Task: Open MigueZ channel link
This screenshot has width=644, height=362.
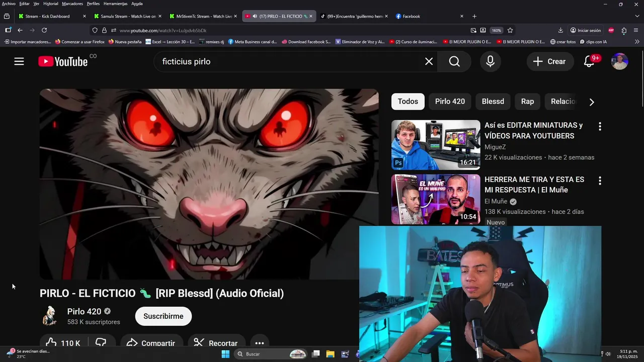Action: click(495, 147)
